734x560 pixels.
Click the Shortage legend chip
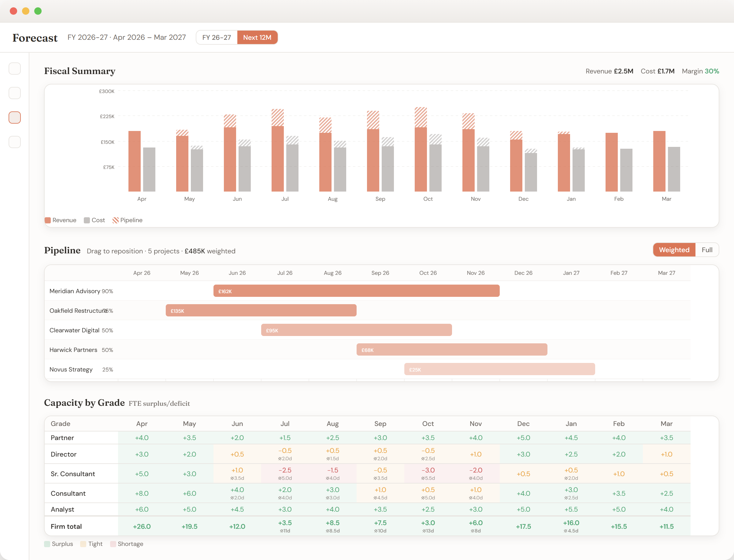113,544
